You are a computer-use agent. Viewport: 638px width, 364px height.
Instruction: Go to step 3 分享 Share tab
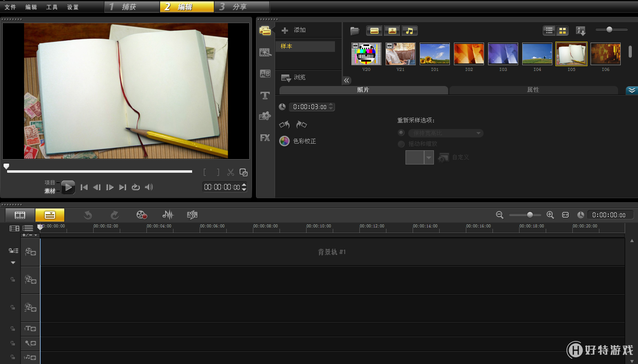tap(242, 7)
